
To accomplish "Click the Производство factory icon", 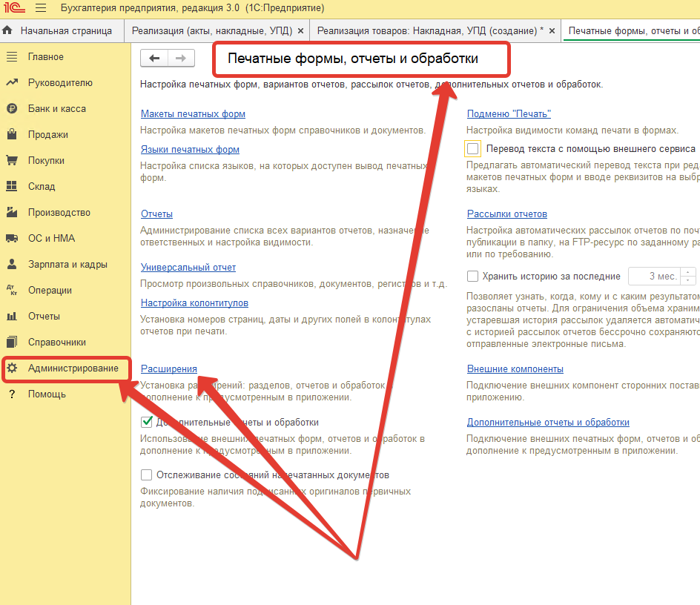I will point(12,212).
